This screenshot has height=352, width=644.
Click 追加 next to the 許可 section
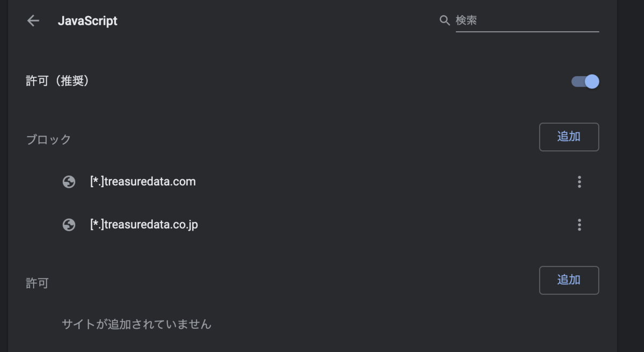pyautogui.click(x=569, y=280)
